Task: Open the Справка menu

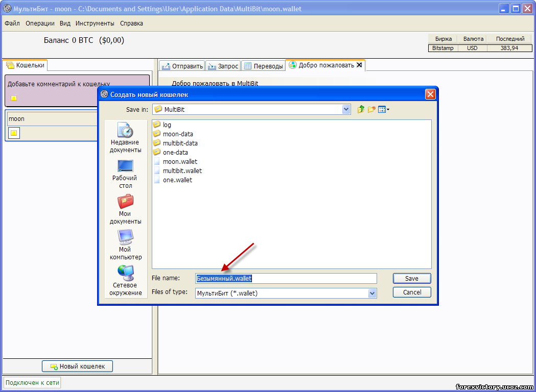Action: [x=132, y=23]
